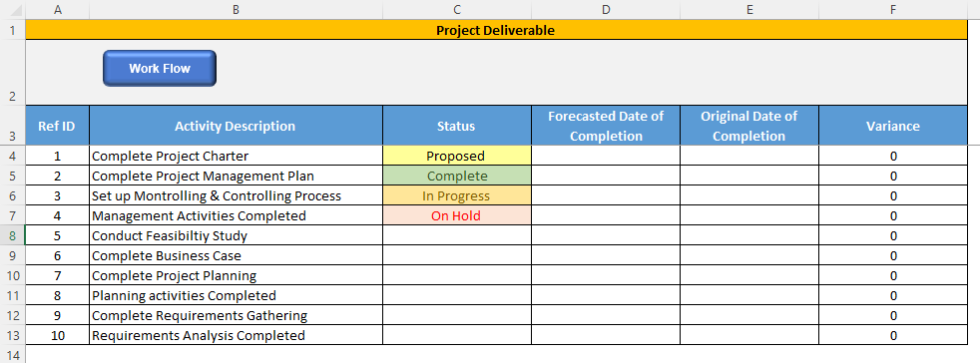Click Ref ID cell containing 5

[x=58, y=235]
